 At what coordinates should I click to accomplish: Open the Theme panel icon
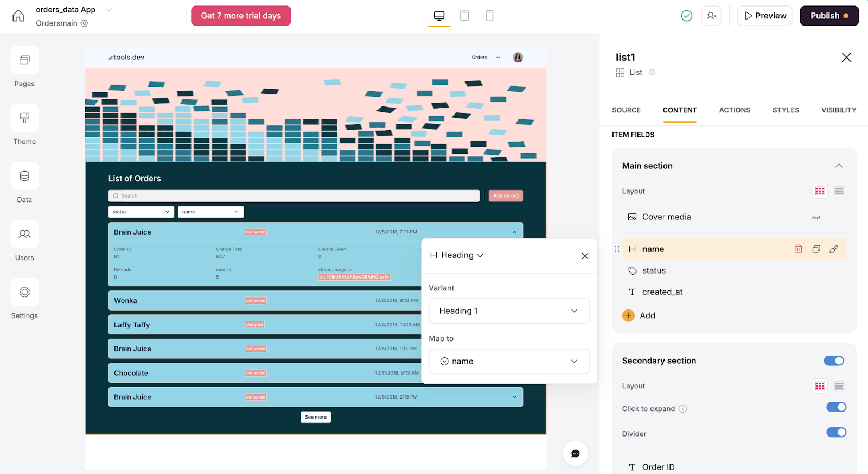point(24,118)
